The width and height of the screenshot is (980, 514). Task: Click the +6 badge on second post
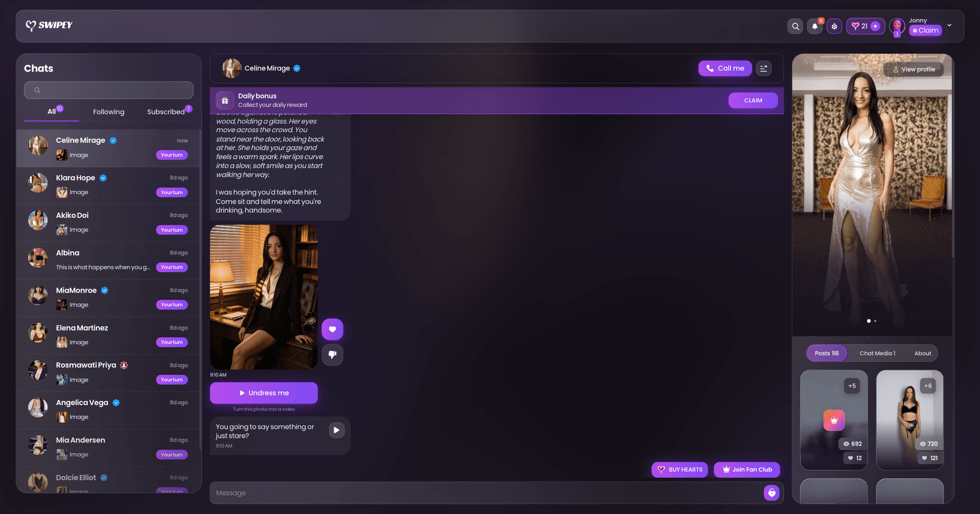(928, 386)
